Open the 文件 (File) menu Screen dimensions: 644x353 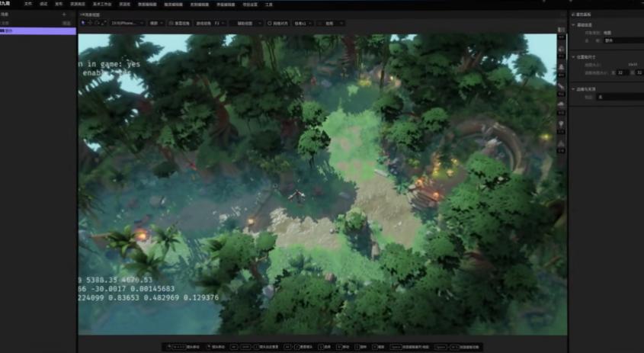coord(28,4)
